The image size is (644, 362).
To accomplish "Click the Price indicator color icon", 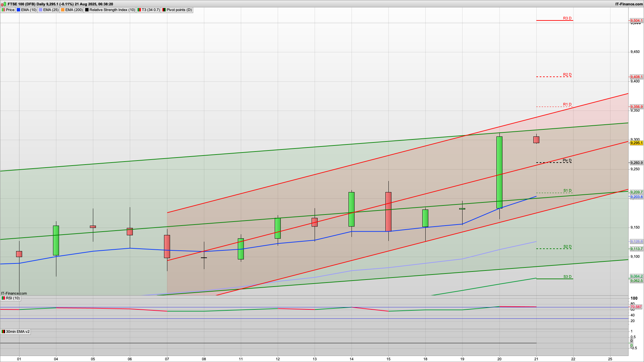I will [3, 10].
